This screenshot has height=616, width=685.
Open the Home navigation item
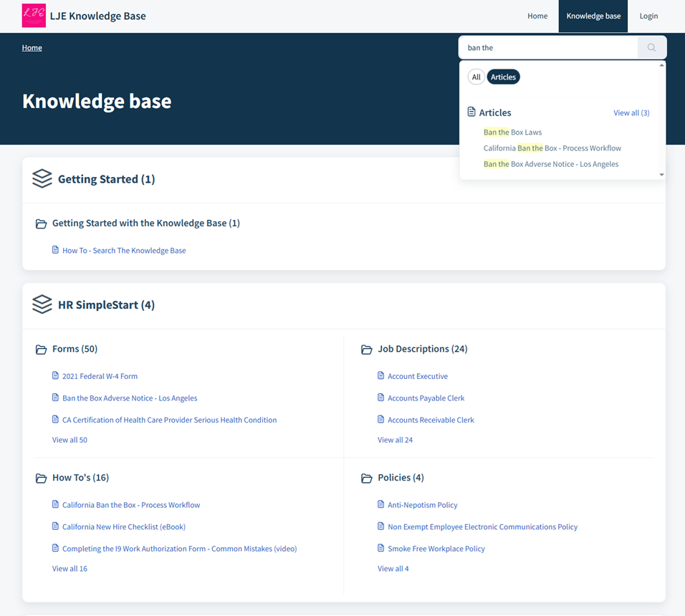pos(537,16)
